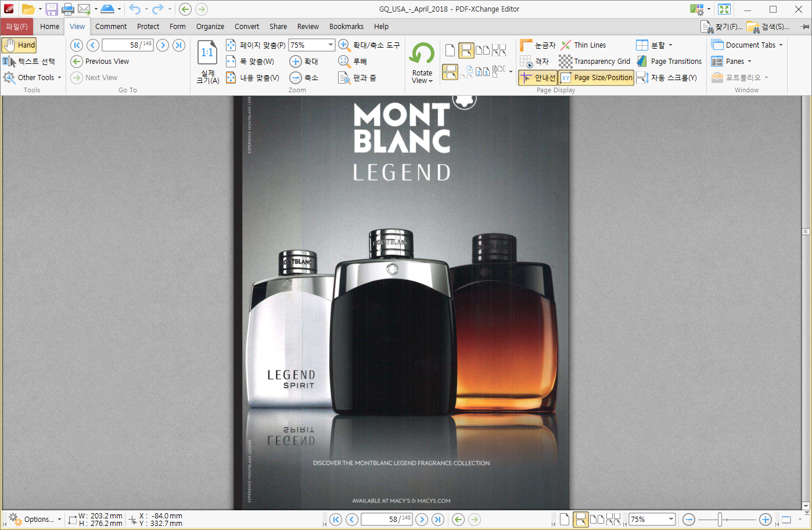Toggle Thin Lines rendering
The width and height of the screenshot is (812, 530).
coord(583,45)
